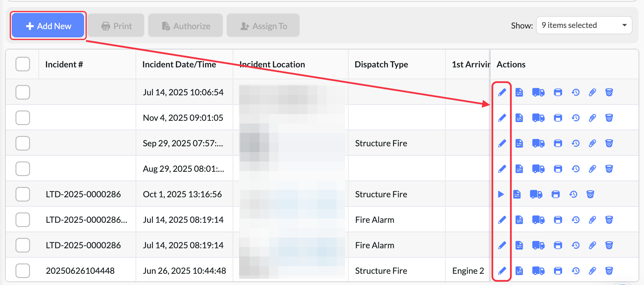Edit the Aug 29, 2025 incident

pyautogui.click(x=502, y=169)
